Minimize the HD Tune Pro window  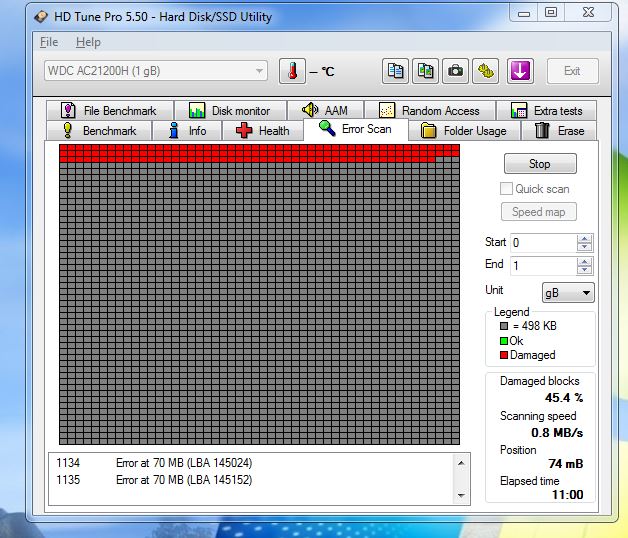click(x=523, y=13)
